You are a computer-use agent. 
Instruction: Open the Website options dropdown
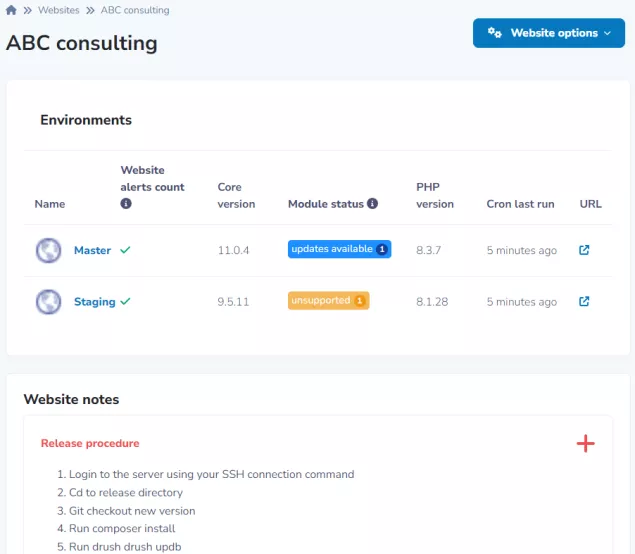pyautogui.click(x=548, y=33)
